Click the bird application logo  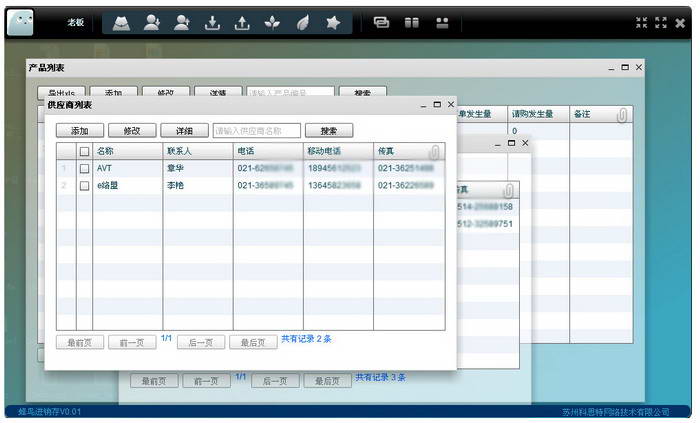[20, 22]
